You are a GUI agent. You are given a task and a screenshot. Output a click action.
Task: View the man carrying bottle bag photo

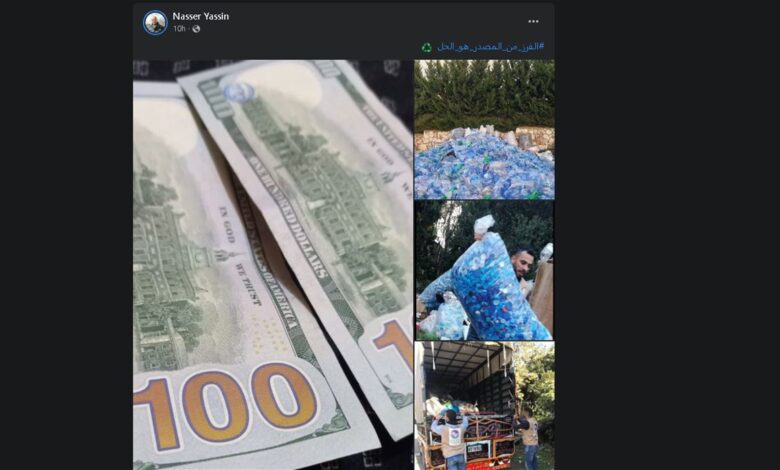click(x=485, y=271)
